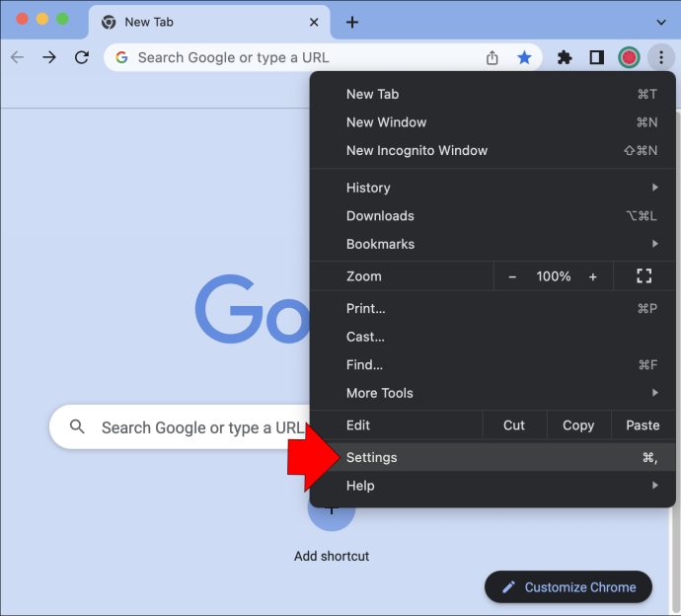This screenshot has width=681, height=616.
Task: Click the share icon in address bar
Action: [x=492, y=57]
